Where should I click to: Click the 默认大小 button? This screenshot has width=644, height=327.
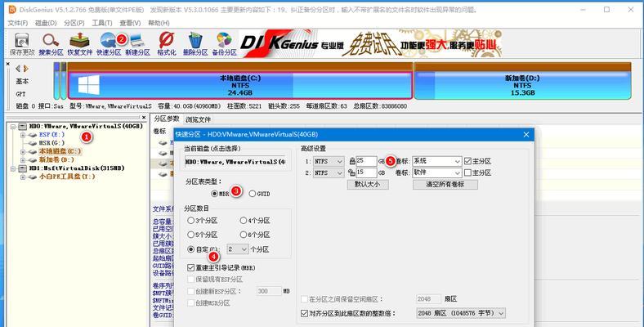click(x=368, y=185)
